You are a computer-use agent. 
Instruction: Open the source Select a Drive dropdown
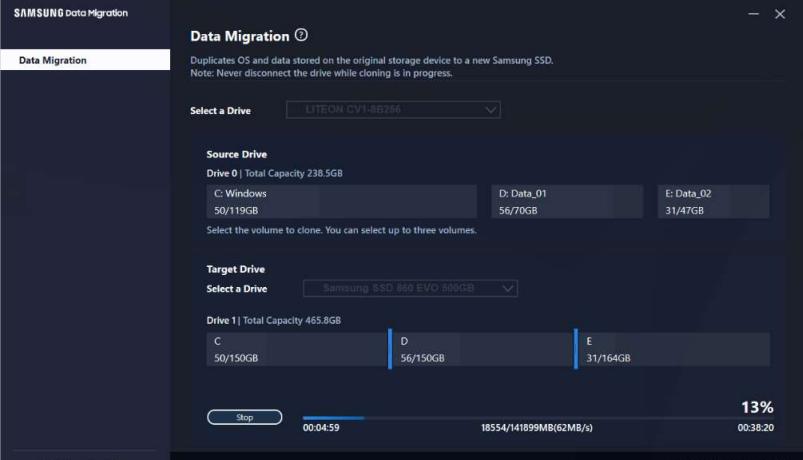click(393, 110)
